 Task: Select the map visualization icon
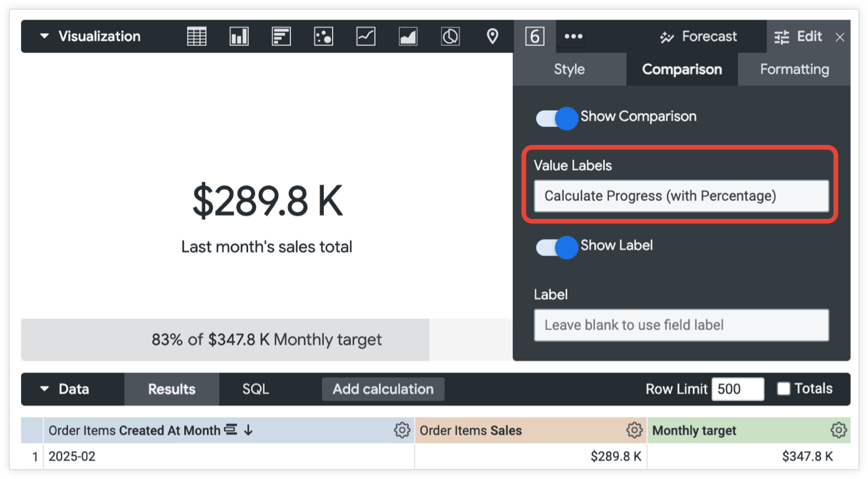(492, 36)
